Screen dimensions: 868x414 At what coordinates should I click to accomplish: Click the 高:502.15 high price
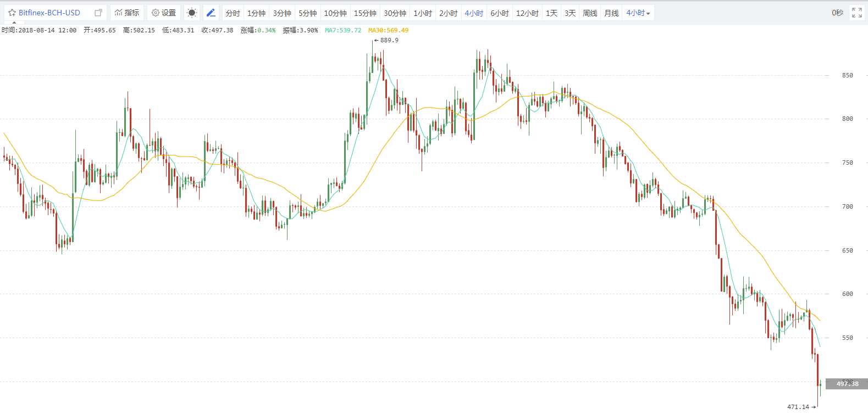coord(139,30)
